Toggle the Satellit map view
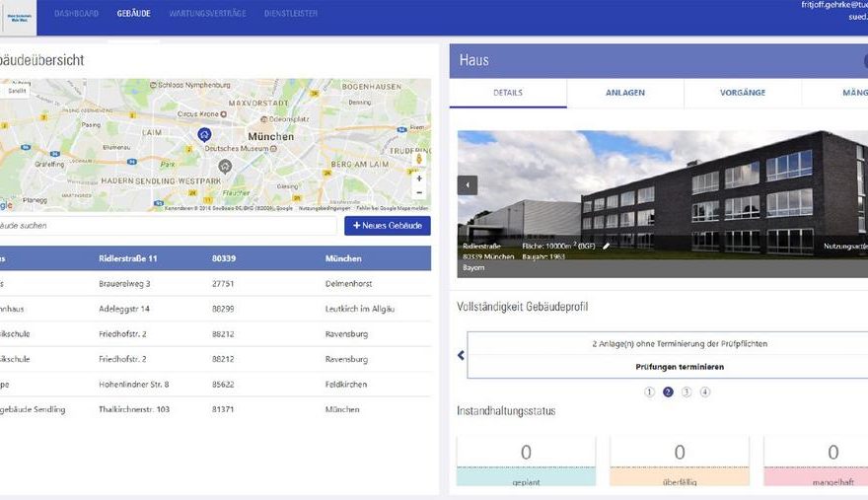This screenshot has width=868, height=500. pyautogui.click(x=17, y=91)
